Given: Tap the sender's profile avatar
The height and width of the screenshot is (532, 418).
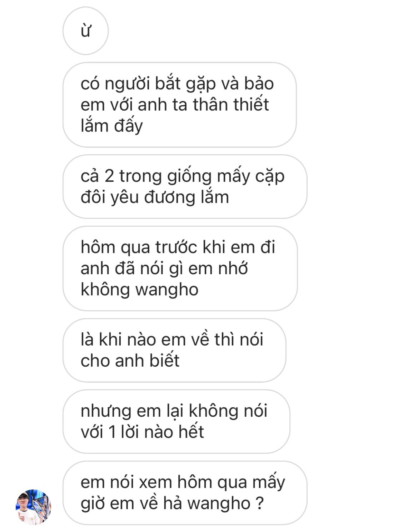Looking at the screenshot, I should (33, 507).
